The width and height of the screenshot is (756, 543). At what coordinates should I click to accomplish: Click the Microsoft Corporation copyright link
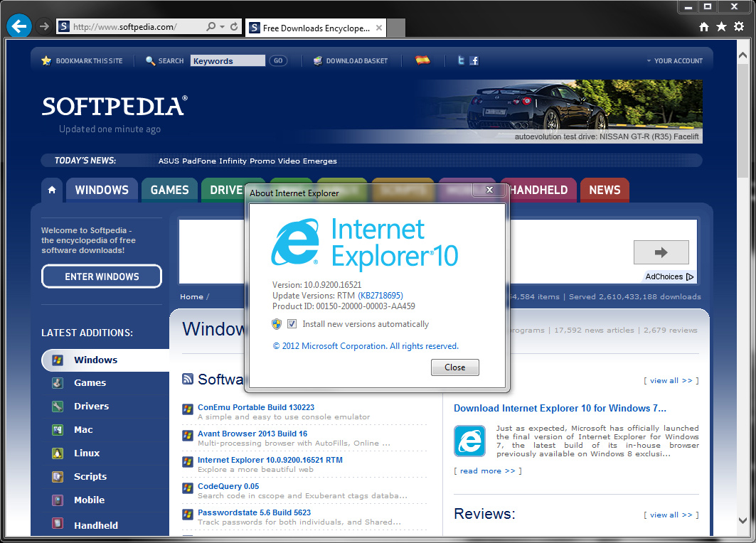point(366,346)
